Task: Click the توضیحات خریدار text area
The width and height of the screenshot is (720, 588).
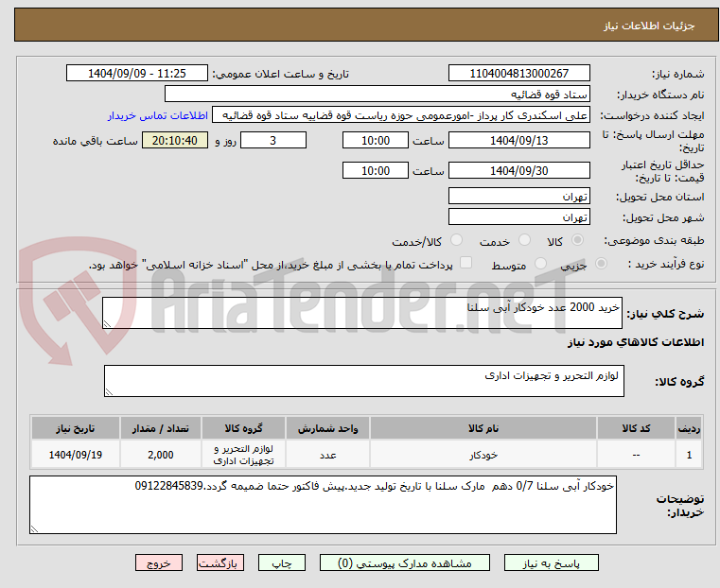Action: (323, 505)
